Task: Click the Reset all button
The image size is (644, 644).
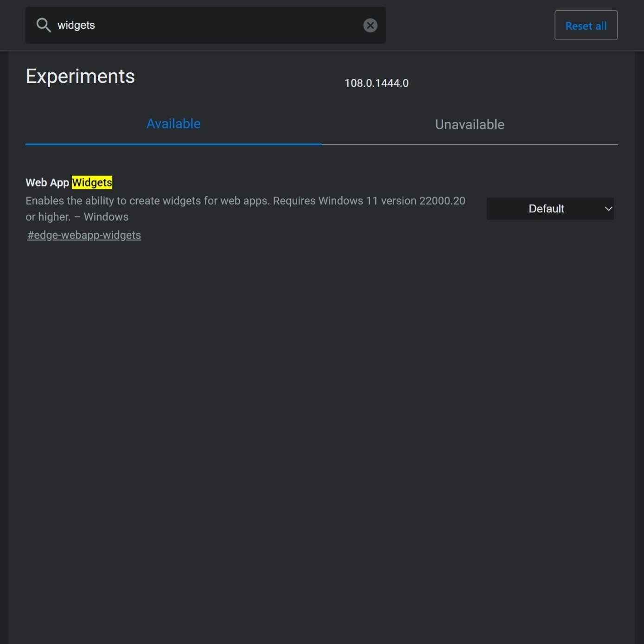Action: pos(586,26)
